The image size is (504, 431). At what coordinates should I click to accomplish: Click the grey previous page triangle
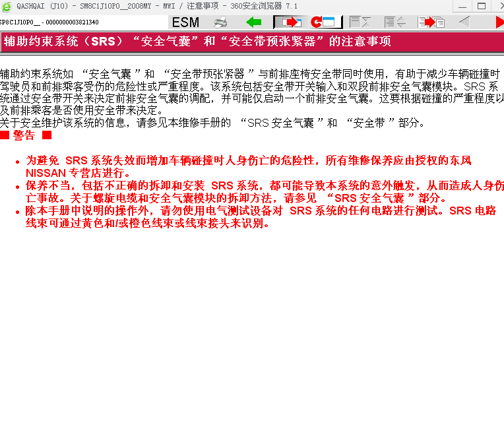click(x=464, y=22)
